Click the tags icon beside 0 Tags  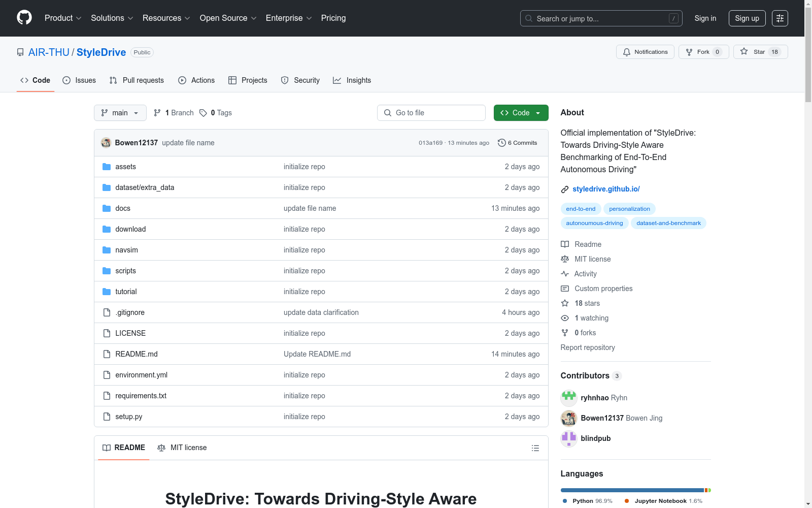[x=203, y=113]
